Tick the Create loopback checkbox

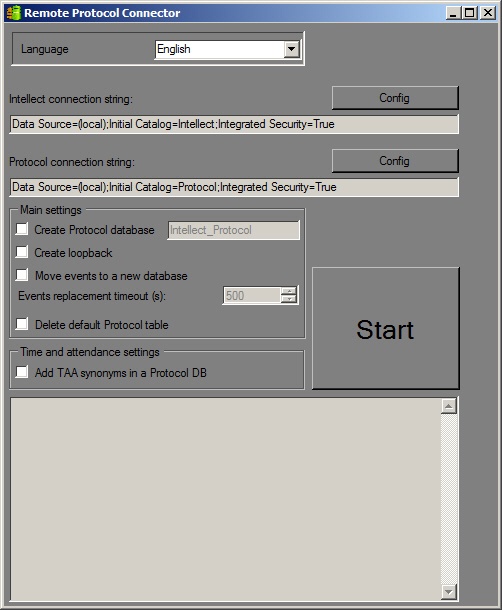22,252
